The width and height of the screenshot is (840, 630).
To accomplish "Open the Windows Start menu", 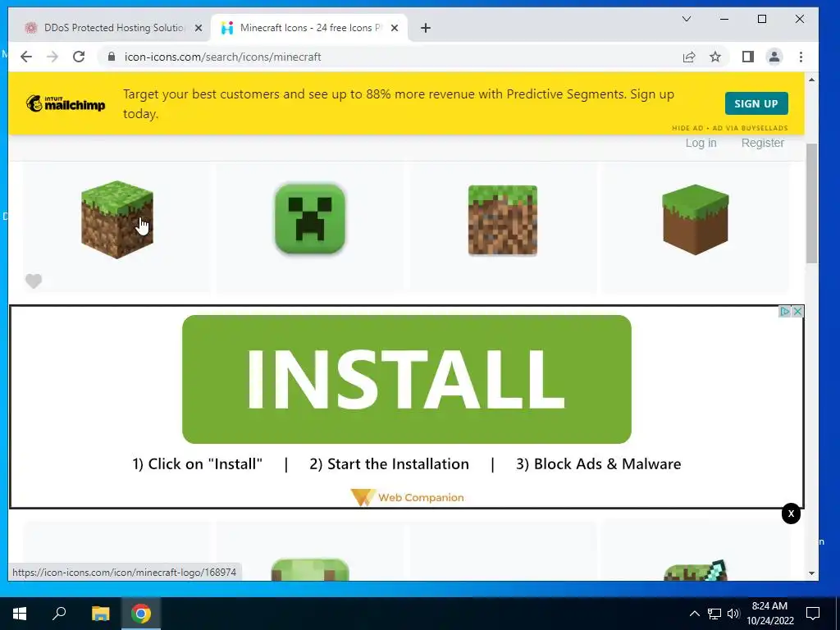I will 20,614.
